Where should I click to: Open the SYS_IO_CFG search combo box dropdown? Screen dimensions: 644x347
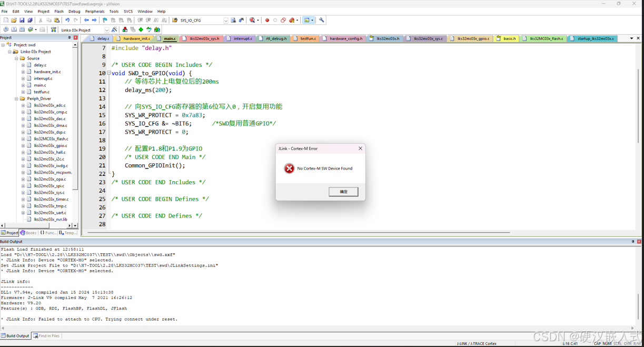[226, 21]
